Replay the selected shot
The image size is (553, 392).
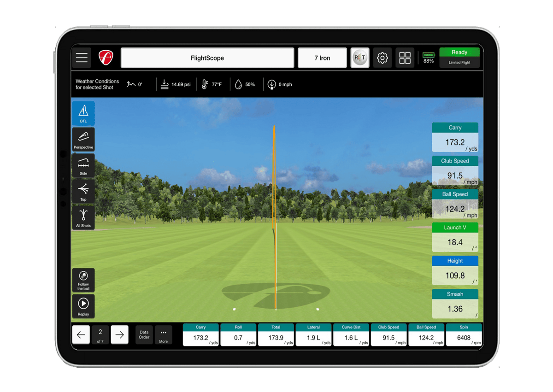(x=83, y=306)
